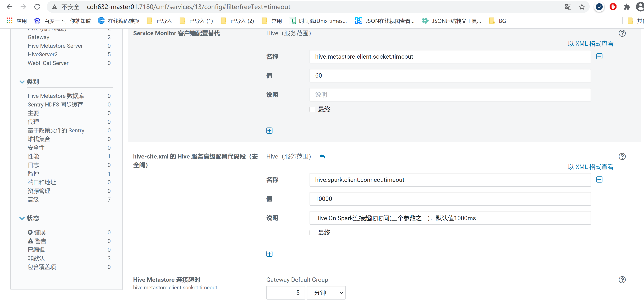Image resolution: width=644 pixels, height=308 pixels.
Task: Check final box for spark connect timeout
Action: click(x=312, y=233)
